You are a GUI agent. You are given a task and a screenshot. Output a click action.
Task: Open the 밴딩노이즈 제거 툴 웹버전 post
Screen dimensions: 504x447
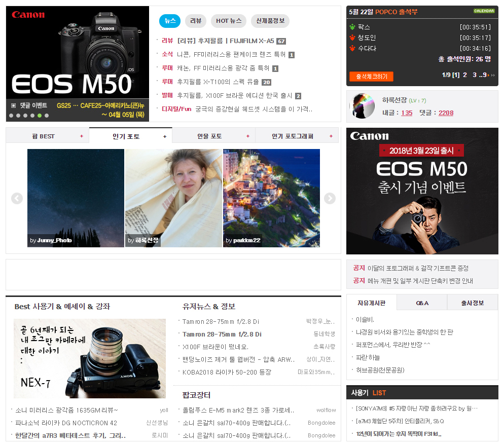pyautogui.click(x=238, y=360)
